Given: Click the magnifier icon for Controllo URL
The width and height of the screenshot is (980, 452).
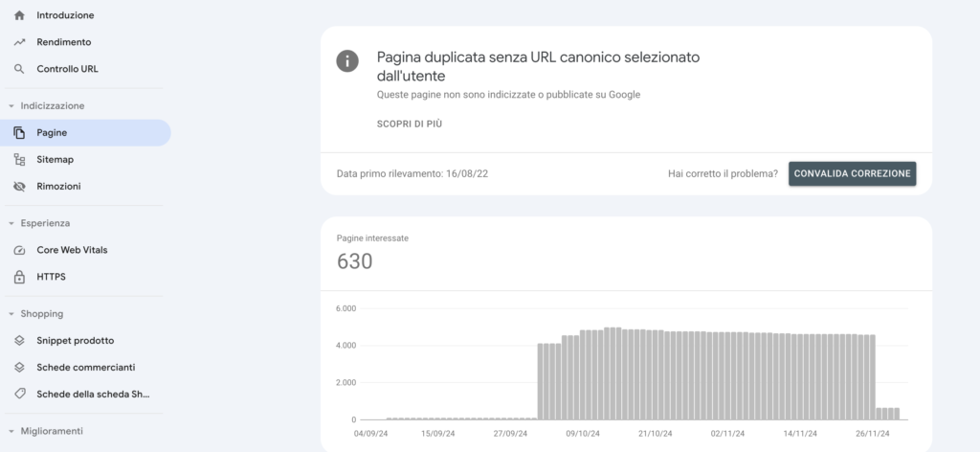Looking at the screenshot, I should tap(19, 69).
